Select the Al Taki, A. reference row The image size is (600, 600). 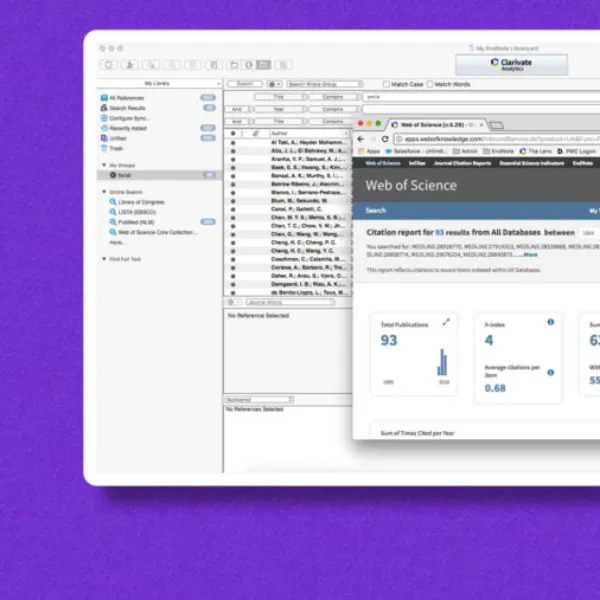287,142
